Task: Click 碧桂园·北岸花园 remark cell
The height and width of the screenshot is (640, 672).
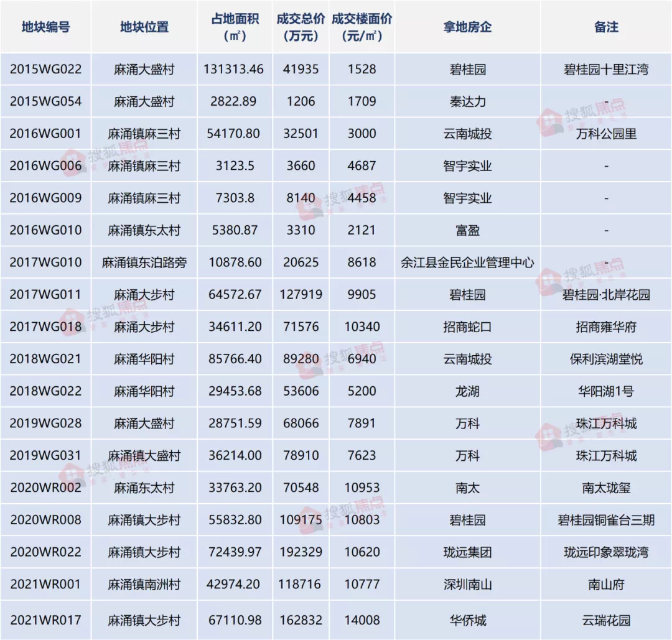Action: 607,295
